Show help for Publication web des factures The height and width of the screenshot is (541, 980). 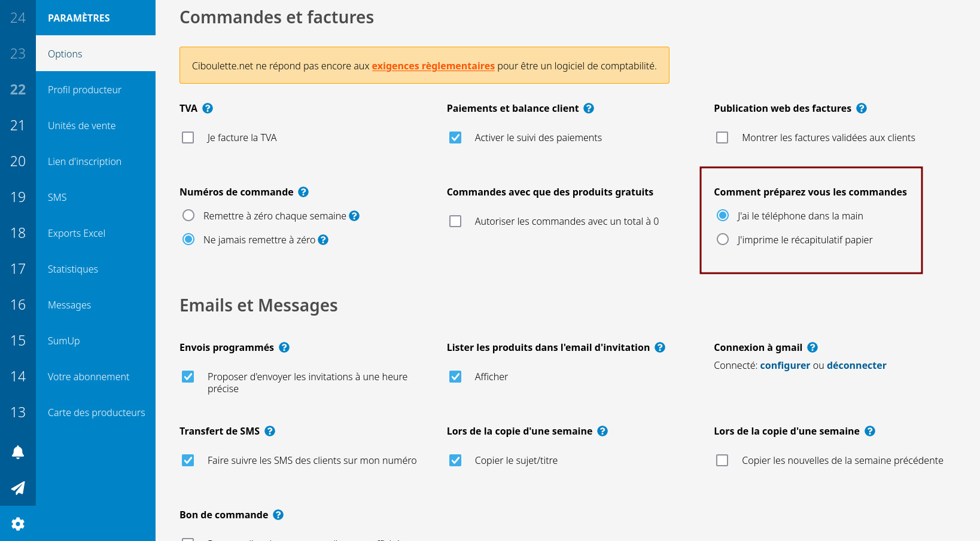(x=862, y=108)
